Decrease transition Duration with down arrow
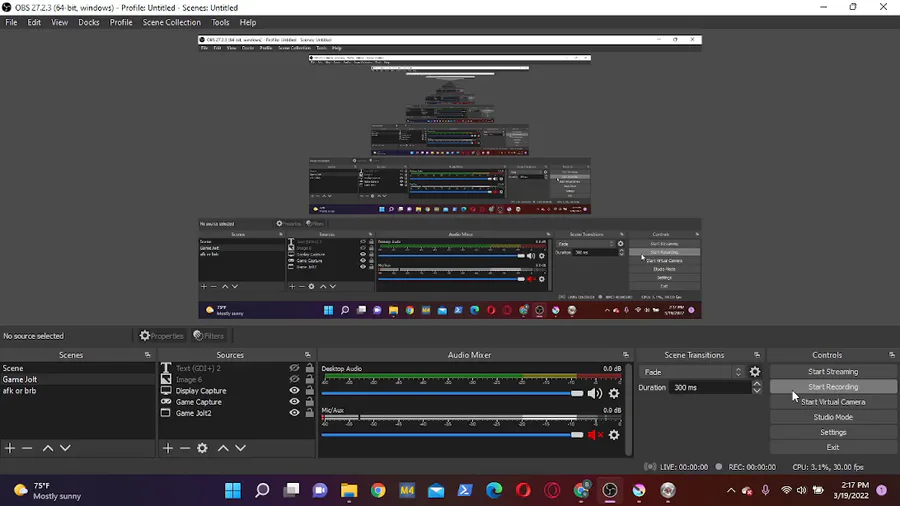 [x=757, y=391]
